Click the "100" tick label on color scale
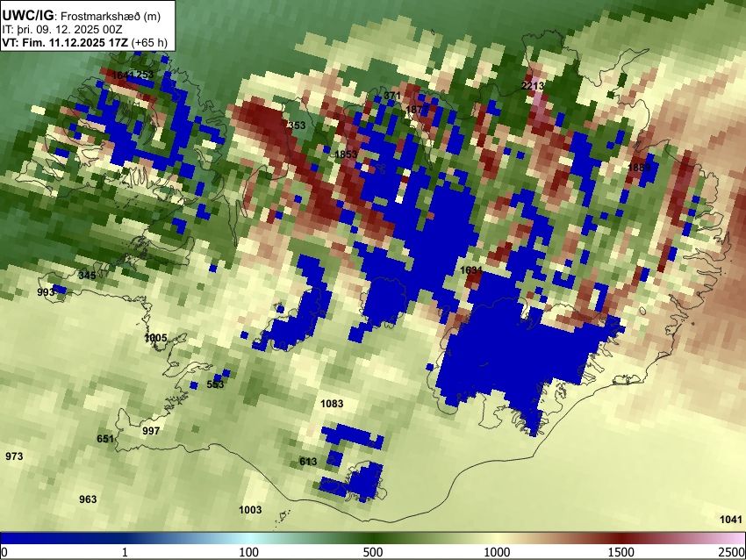The height and width of the screenshot is (560, 746). click(249, 552)
